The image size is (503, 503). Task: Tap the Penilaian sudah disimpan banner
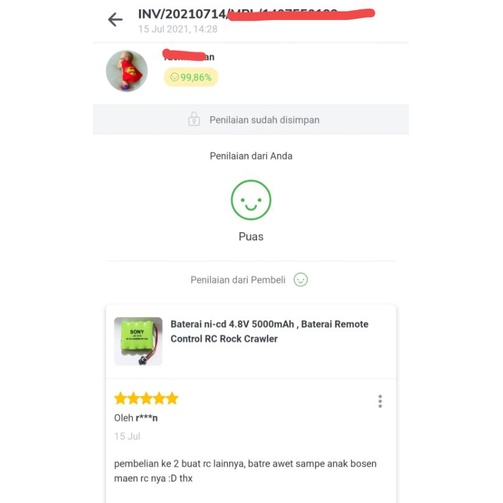coord(251,120)
